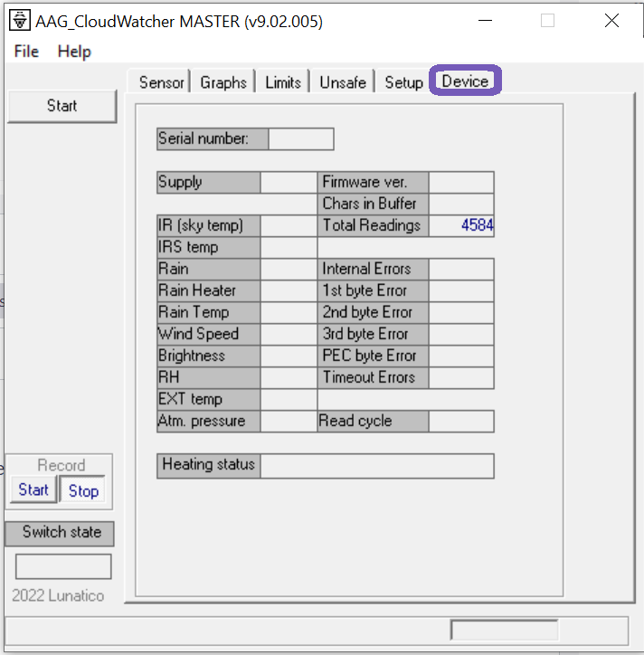Click the 2022 Lunatico text
Image resolution: width=644 pixels, height=655 pixels.
point(58,595)
